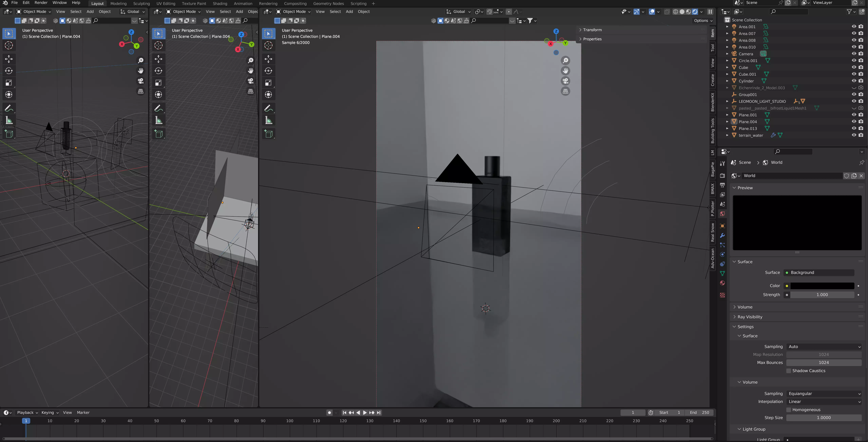Click the Strength value slider
Screen dimensions: 868x442
coord(822,295)
